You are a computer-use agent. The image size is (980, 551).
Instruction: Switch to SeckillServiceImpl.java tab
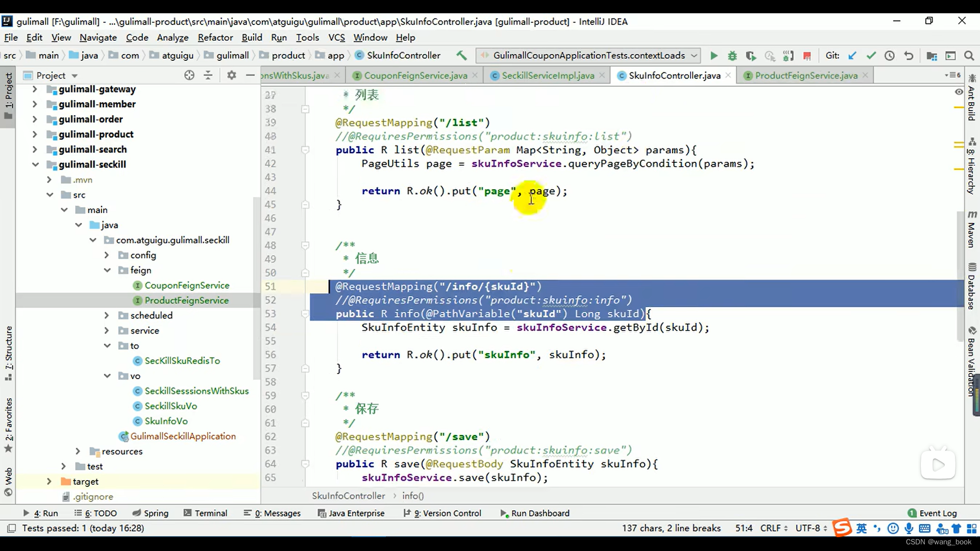tap(548, 76)
